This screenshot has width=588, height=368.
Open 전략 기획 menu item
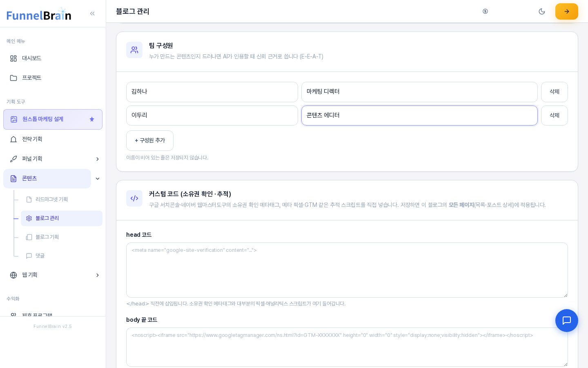[x=53, y=139]
